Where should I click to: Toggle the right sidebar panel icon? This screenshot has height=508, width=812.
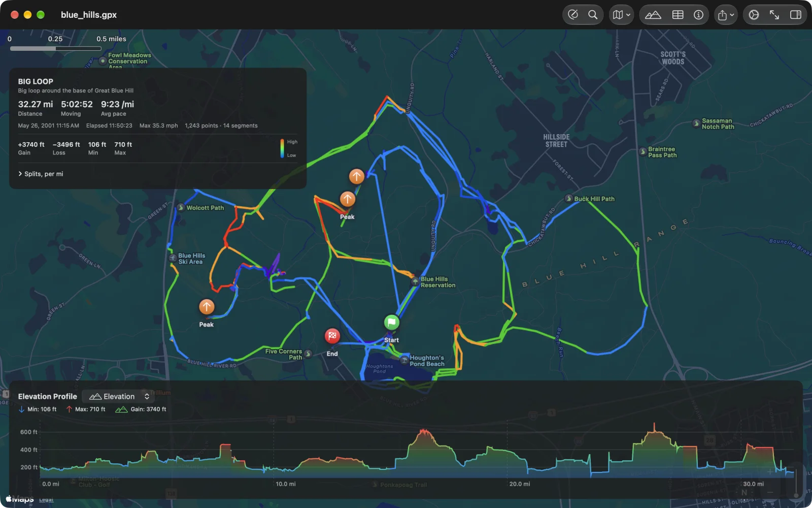coord(796,15)
